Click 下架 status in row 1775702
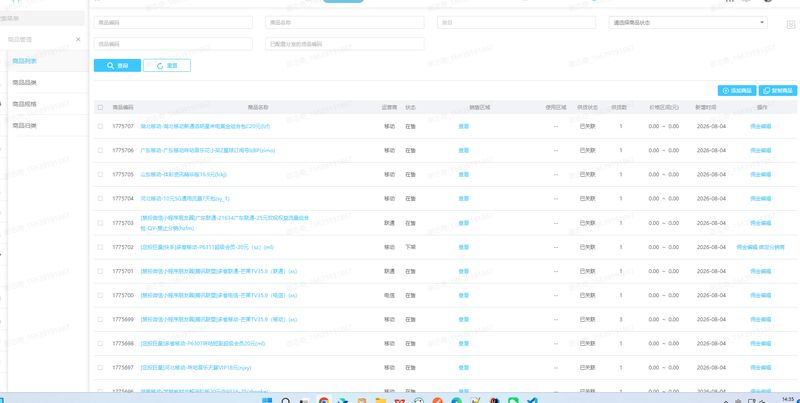Image resolution: width=800 pixels, height=403 pixels. point(410,247)
